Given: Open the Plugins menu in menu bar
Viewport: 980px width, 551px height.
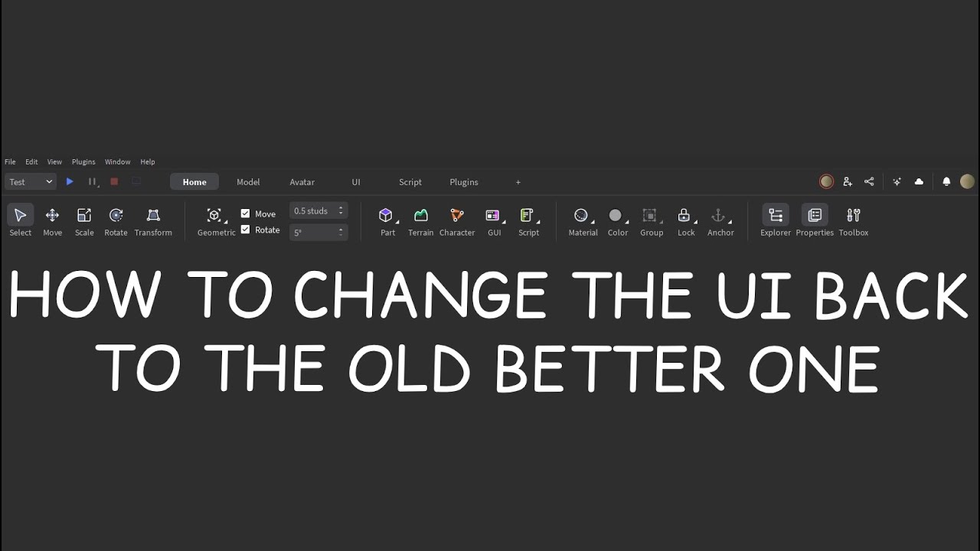Looking at the screenshot, I should 83,162.
